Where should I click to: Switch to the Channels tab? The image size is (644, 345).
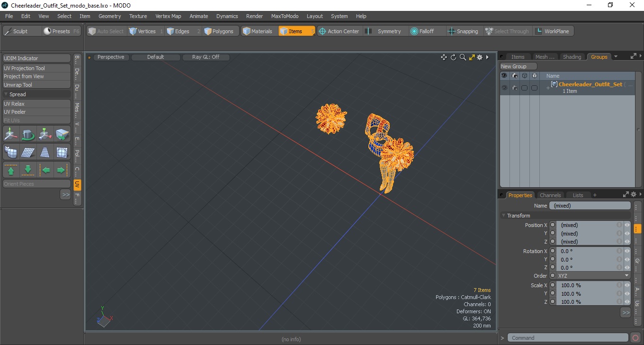click(550, 195)
